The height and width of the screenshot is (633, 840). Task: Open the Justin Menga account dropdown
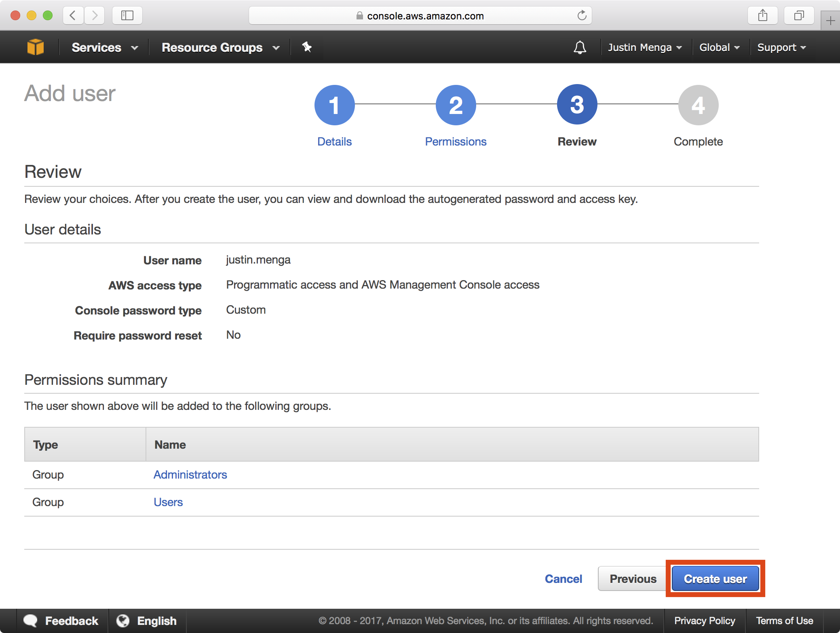[645, 47]
